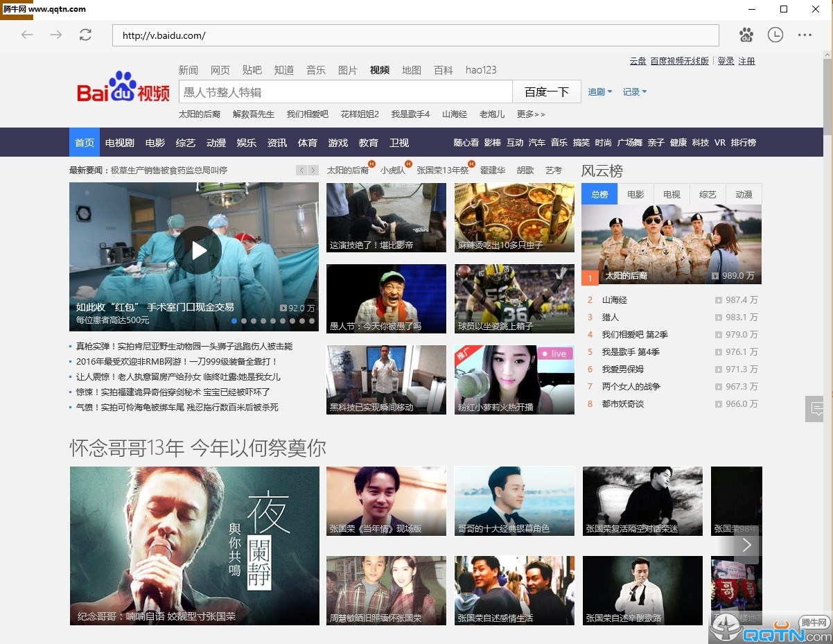
Task: Open 黑科技已实现瞬间移动 thumbnail
Action: tap(386, 379)
